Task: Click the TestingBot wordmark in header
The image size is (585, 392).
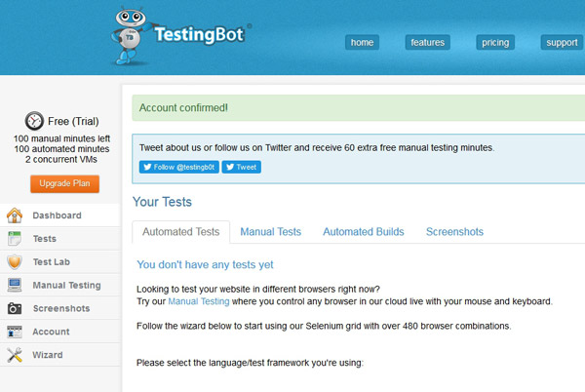Action: click(x=200, y=35)
